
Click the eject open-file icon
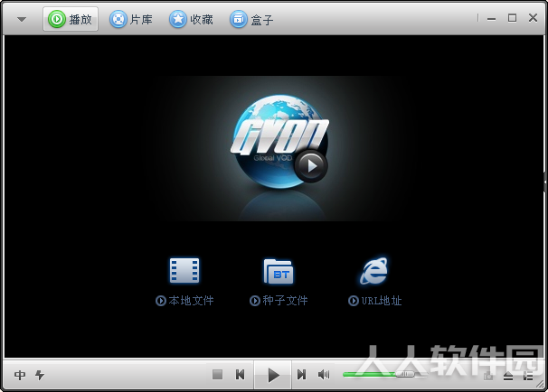pos(508,376)
